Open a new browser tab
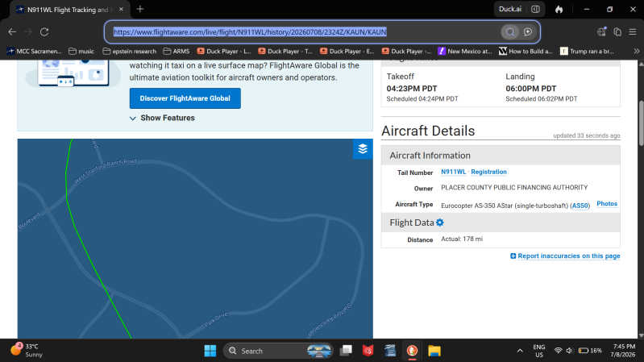The height and width of the screenshot is (362, 644). coord(140,9)
